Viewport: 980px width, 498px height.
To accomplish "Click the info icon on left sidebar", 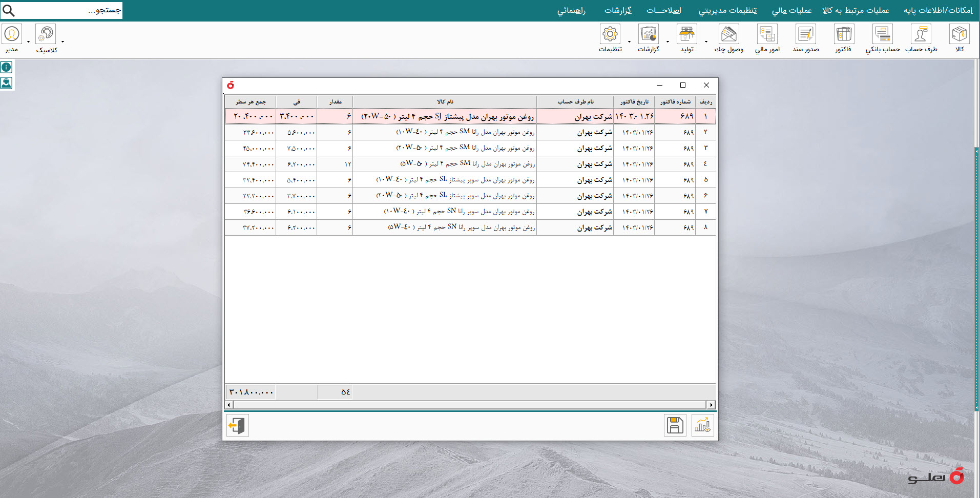I will click(x=6, y=67).
